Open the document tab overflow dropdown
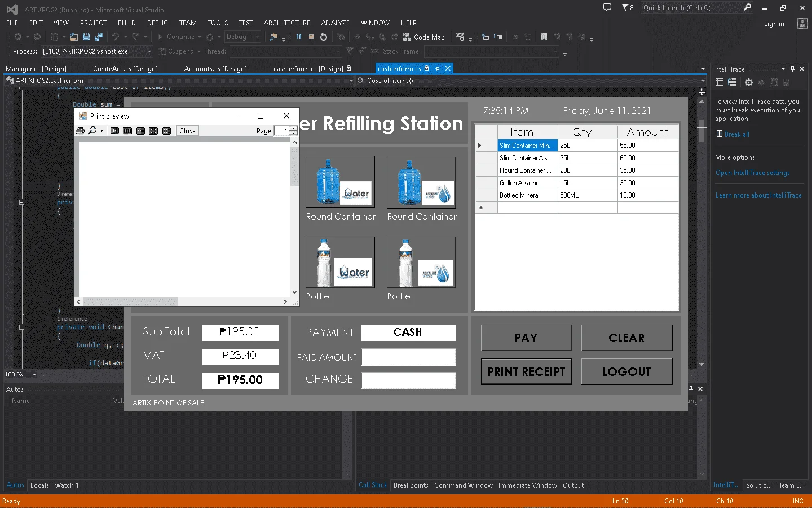 (703, 69)
